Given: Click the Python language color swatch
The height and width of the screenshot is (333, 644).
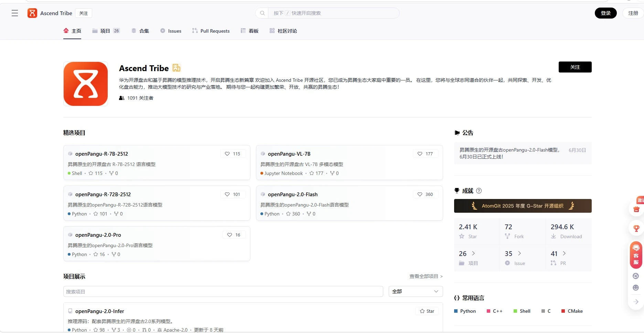Looking at the screenshot, I should coord(456,311).
